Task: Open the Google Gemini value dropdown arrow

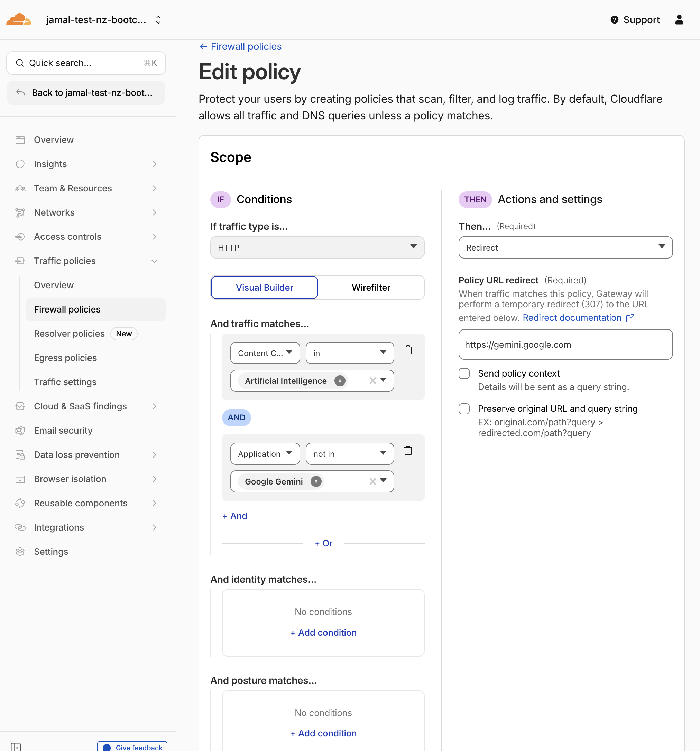Action: coord(383,480)
